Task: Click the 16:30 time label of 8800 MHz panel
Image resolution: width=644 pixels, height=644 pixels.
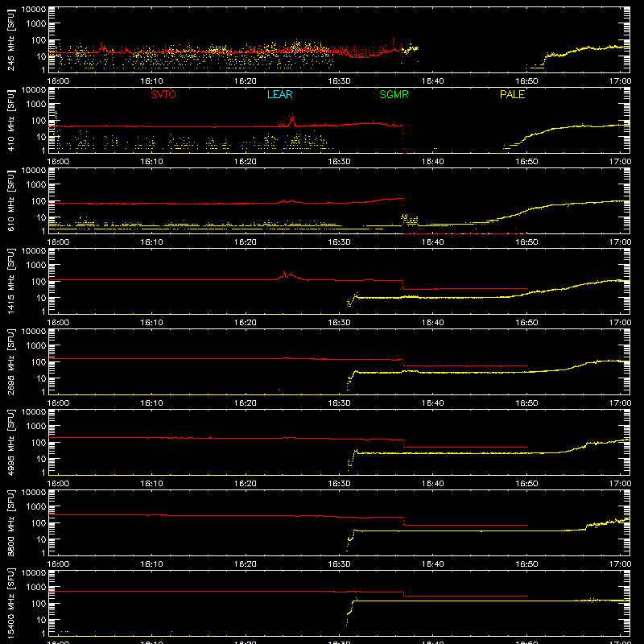Action: point(339,564)
